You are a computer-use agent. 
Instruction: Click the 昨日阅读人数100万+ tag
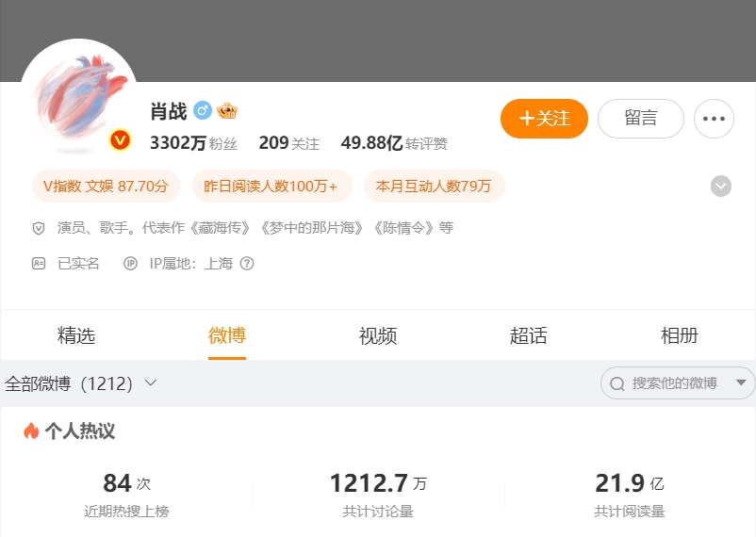click(x=271, y=187)
